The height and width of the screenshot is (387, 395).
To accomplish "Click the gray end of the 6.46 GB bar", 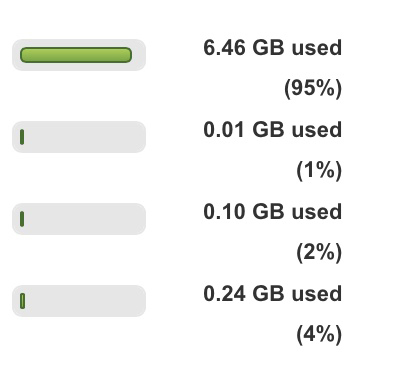I will (x=139, y=55).
